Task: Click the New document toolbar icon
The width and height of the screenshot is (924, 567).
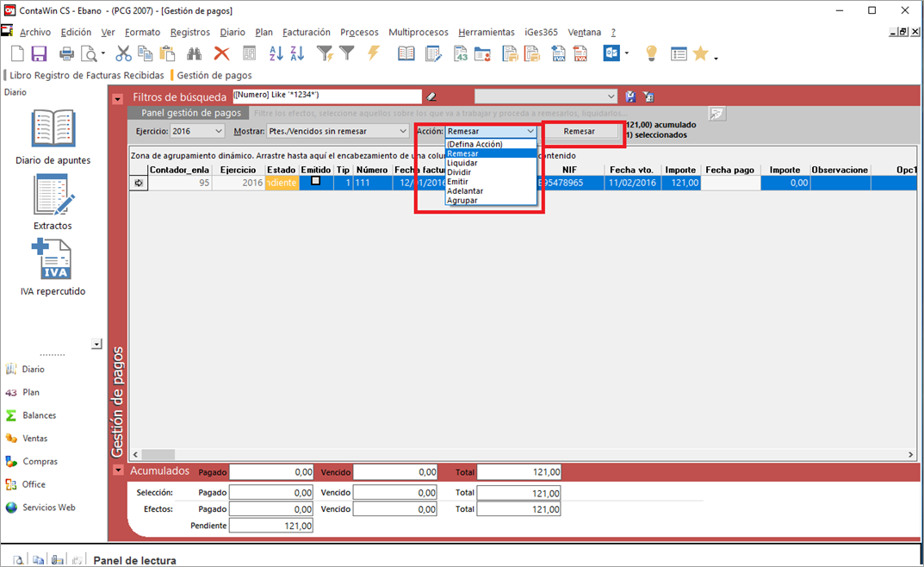Action: [x=18, y=54]
